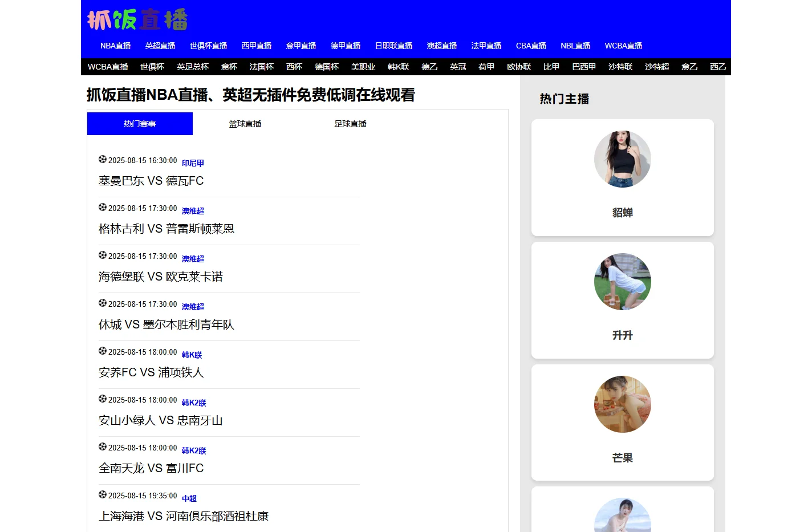Switch to the 篮球直播 tab
The image size is (812, 532).
tap(245, 124)
